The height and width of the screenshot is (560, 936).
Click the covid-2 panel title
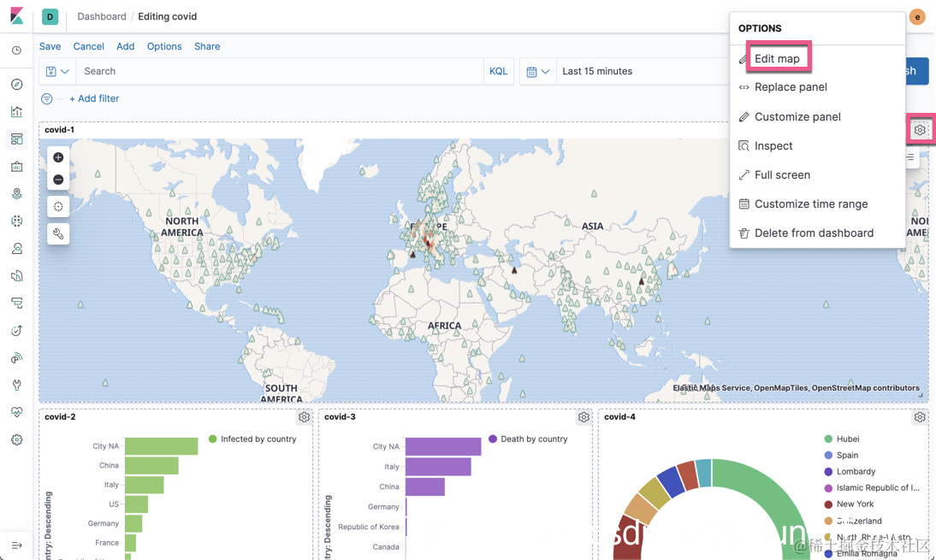point(60,417)
